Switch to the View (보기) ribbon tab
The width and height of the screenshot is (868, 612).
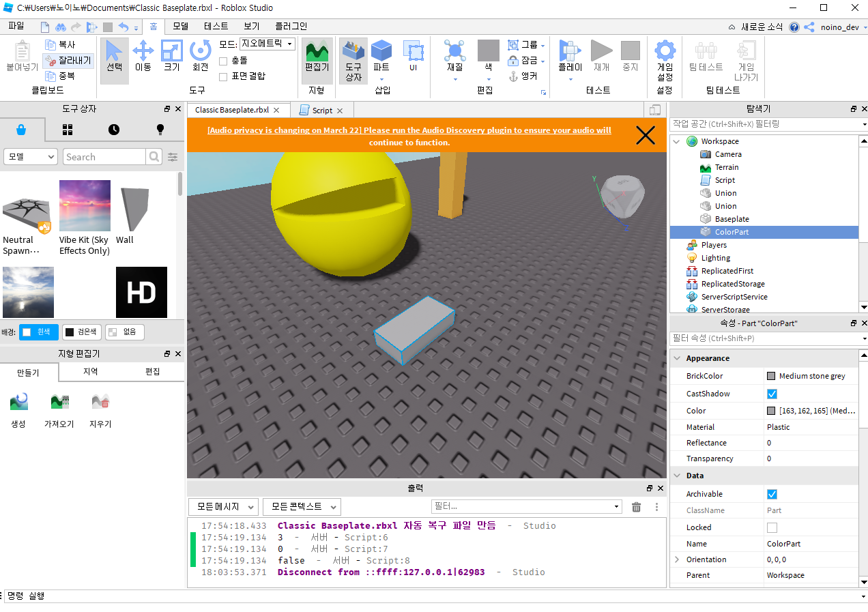pyautogui.click(x=251, y=26)
